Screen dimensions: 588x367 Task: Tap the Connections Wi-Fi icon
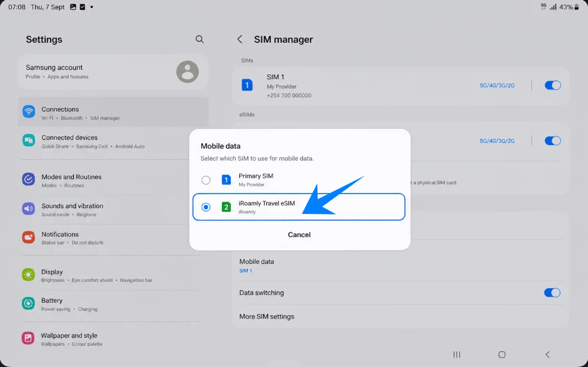29,111
